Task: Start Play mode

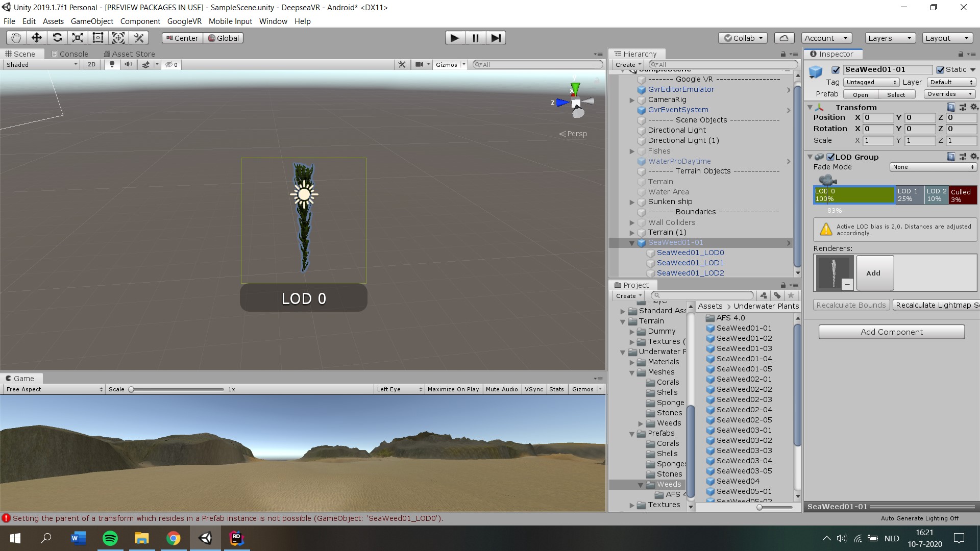Action: pos(455,38)
